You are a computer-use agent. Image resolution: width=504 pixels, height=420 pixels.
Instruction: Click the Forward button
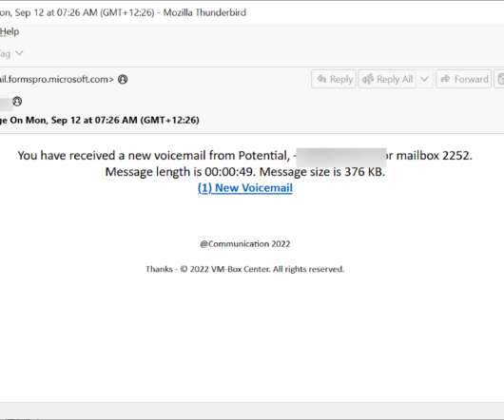(x=464, y=79)
